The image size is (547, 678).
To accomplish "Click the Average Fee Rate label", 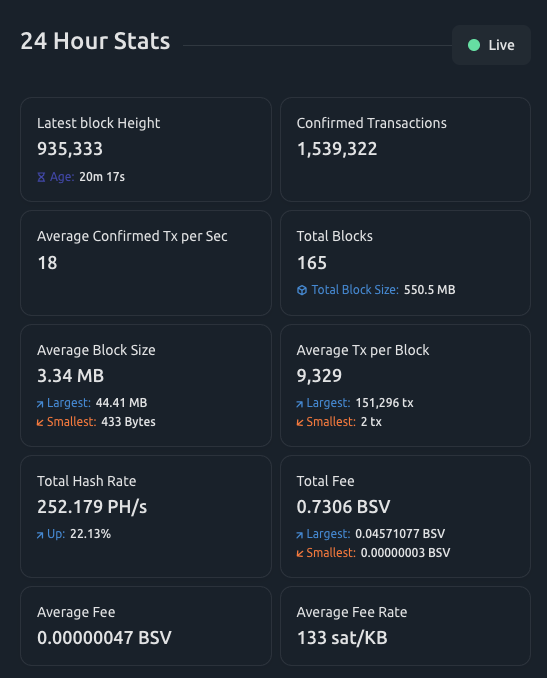I will click(352, 612).
